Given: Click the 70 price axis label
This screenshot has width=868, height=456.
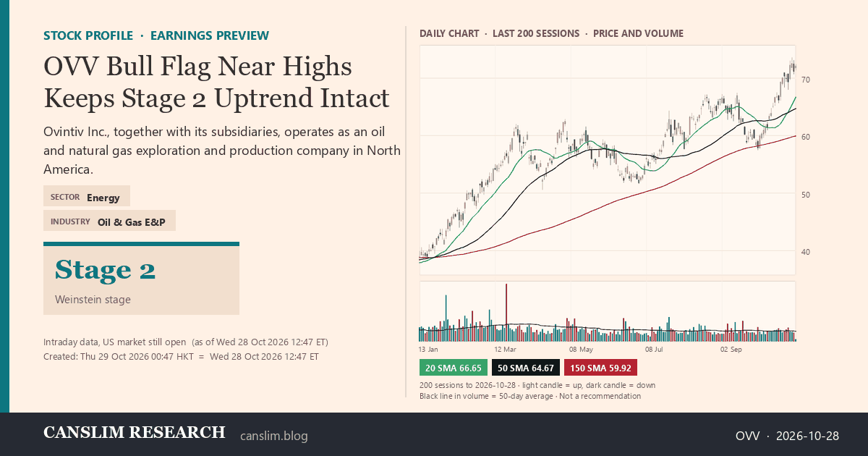Looking at the screenshot, I should (805, 80).
